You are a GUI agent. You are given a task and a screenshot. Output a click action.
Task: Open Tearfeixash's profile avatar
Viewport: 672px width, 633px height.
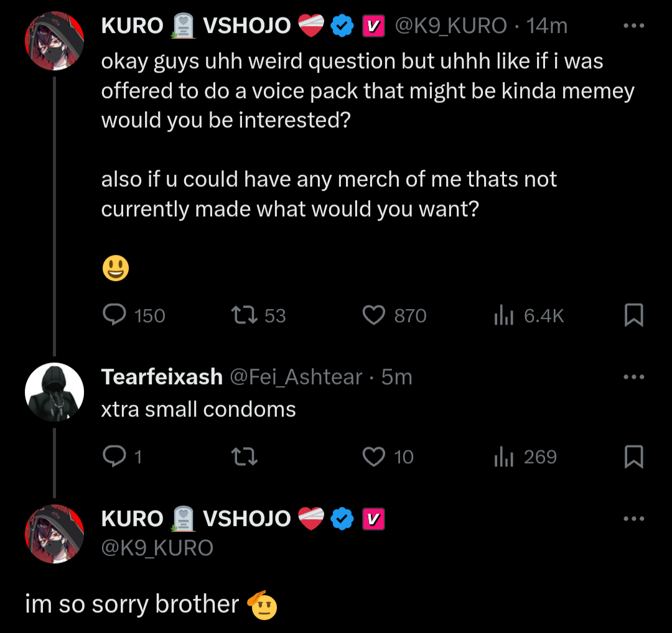pyautogui.click(x=54, y=392)
